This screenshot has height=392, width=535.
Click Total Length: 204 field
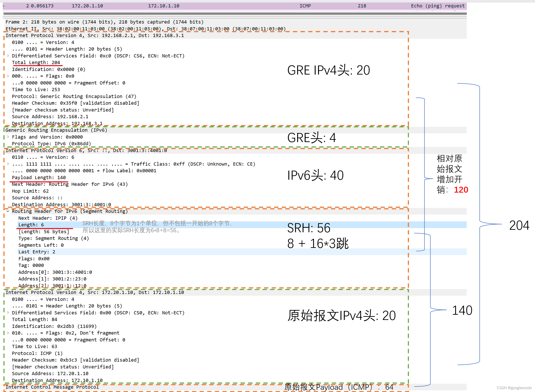point(36,62)
